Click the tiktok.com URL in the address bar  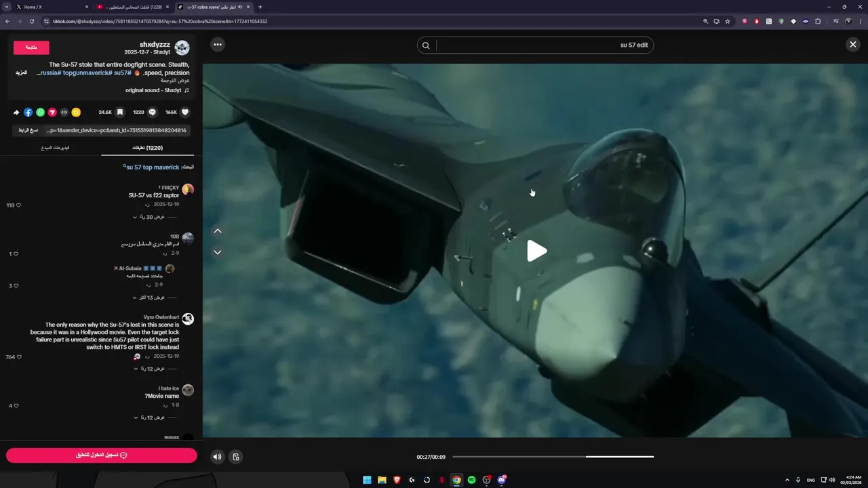pos(159,21)
